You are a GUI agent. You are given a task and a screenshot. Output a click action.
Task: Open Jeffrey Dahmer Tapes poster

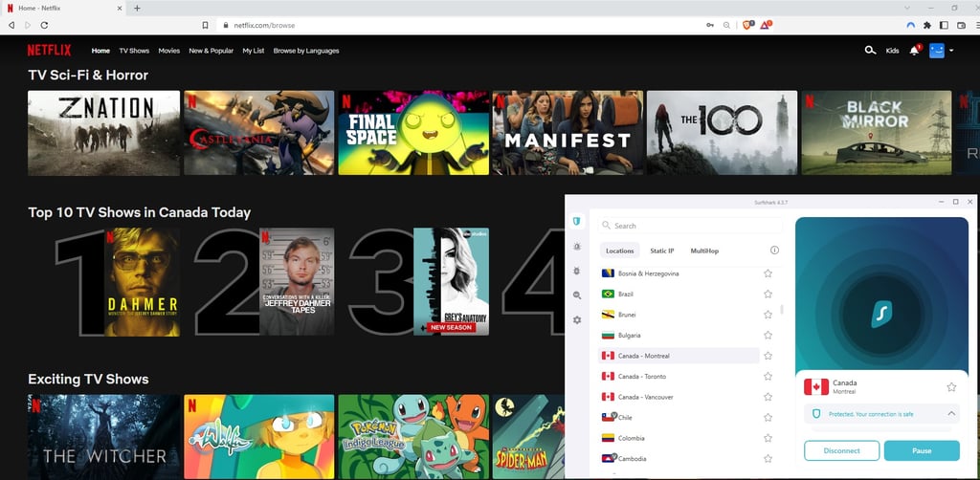click(x=297, y=282)
